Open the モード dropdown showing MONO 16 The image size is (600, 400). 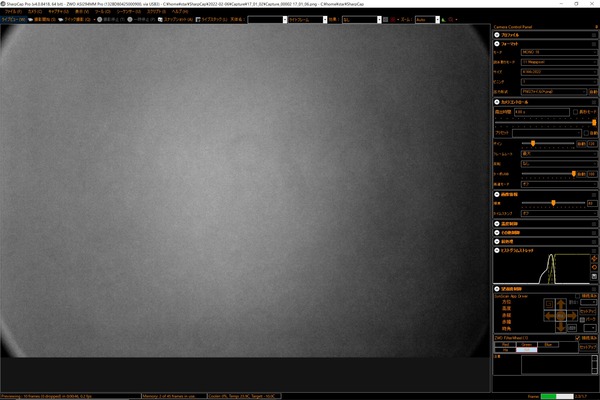tap(559, 52)
